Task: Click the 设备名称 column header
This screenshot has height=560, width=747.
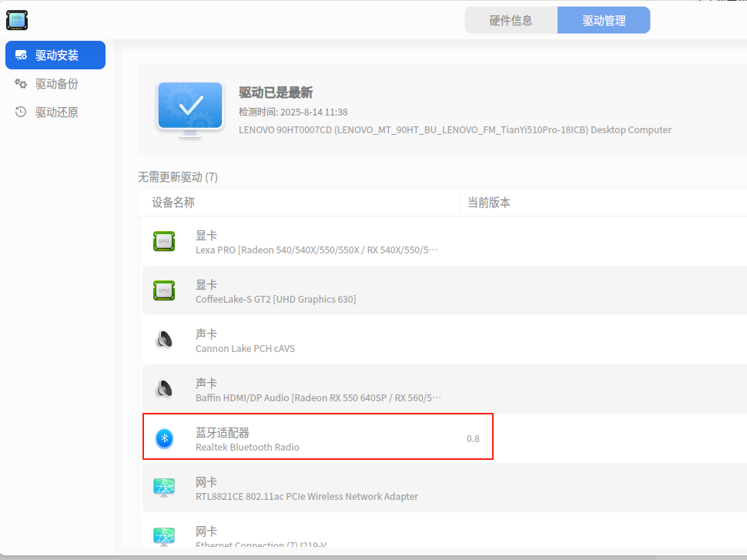Action: (x=173, y=203)
